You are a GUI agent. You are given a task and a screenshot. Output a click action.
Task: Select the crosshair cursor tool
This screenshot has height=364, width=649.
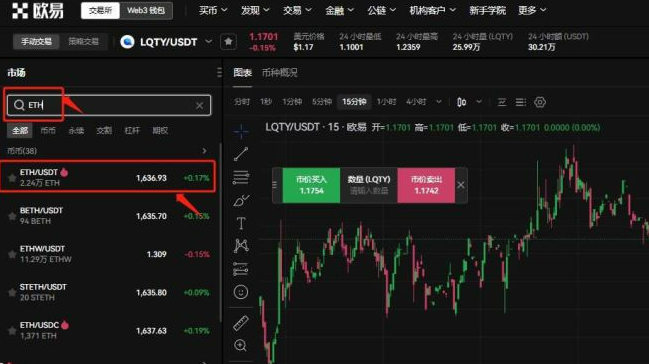click(x=241, y=131)
